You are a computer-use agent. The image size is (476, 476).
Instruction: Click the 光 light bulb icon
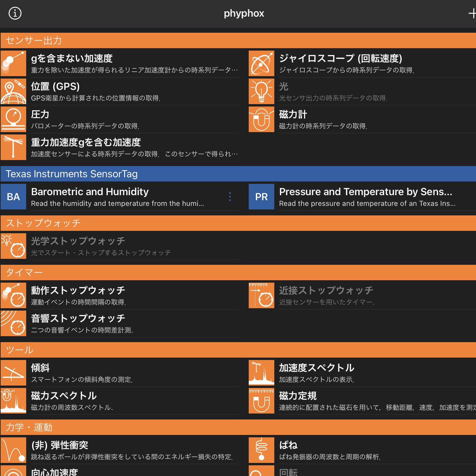[262, 91]
